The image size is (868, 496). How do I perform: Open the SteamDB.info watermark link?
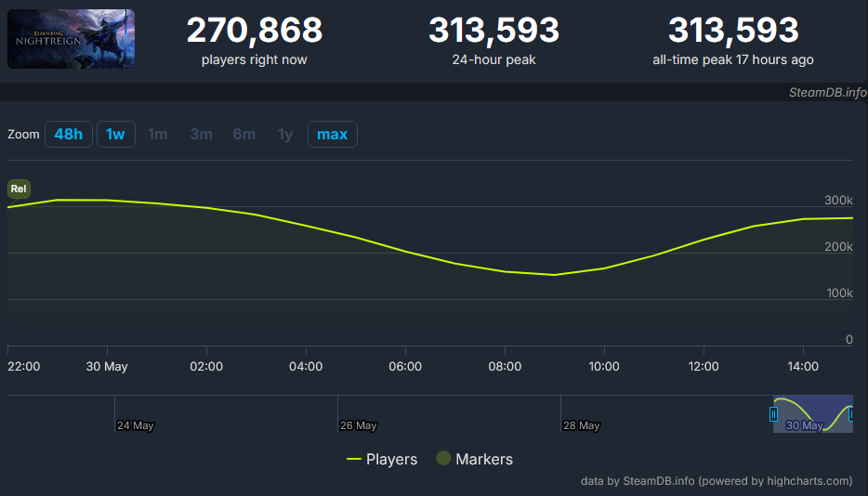(x=826, y=93)
